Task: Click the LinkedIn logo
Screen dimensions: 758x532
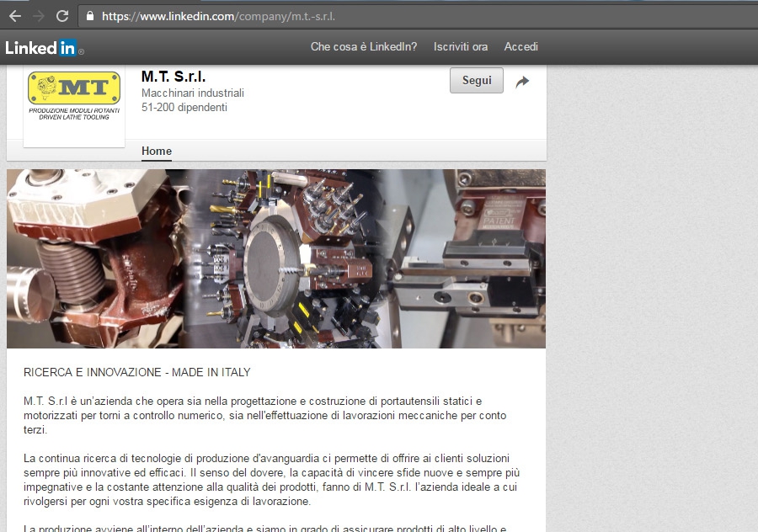Action: coord(44,48)
